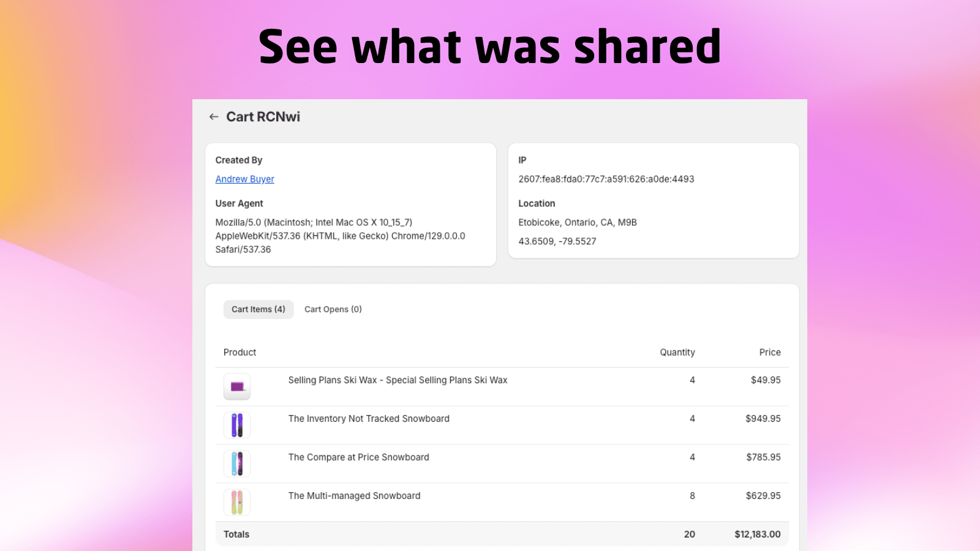Select the Cart Items (4) tab
Image resolution: width=980 pixels, height=551 pixels.
[x=258, y=310]
